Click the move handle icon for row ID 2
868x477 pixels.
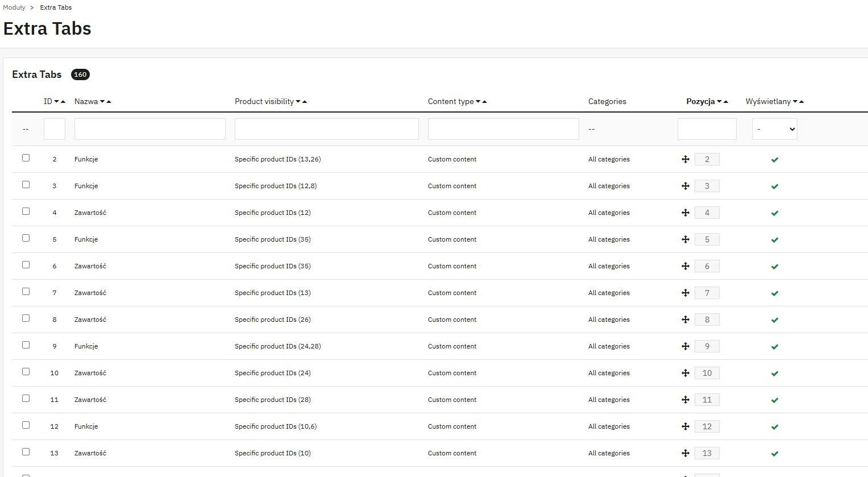point(686,159)
